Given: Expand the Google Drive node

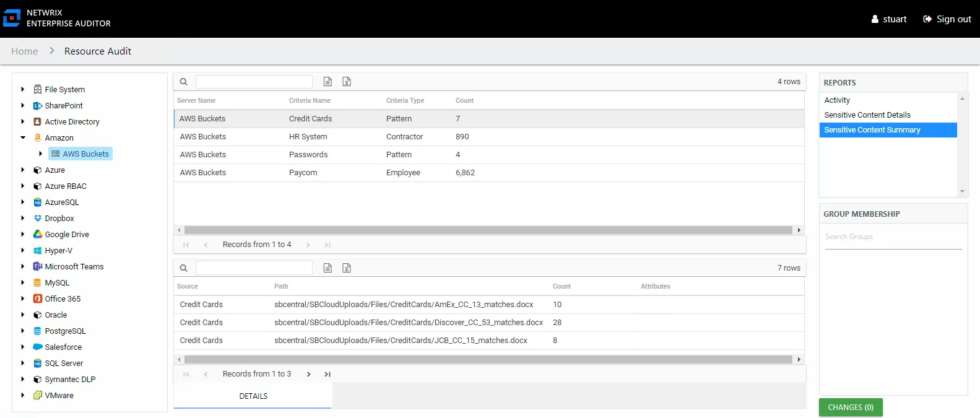Looking at the screenshot, I should click(x=23, y=234).
